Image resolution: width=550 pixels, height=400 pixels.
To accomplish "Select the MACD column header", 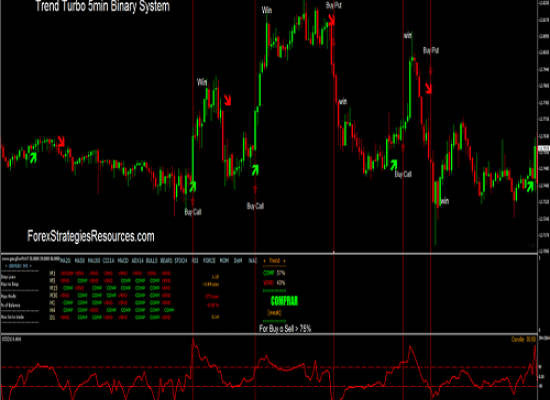I will pyautogui.click(x=123, y=261).
